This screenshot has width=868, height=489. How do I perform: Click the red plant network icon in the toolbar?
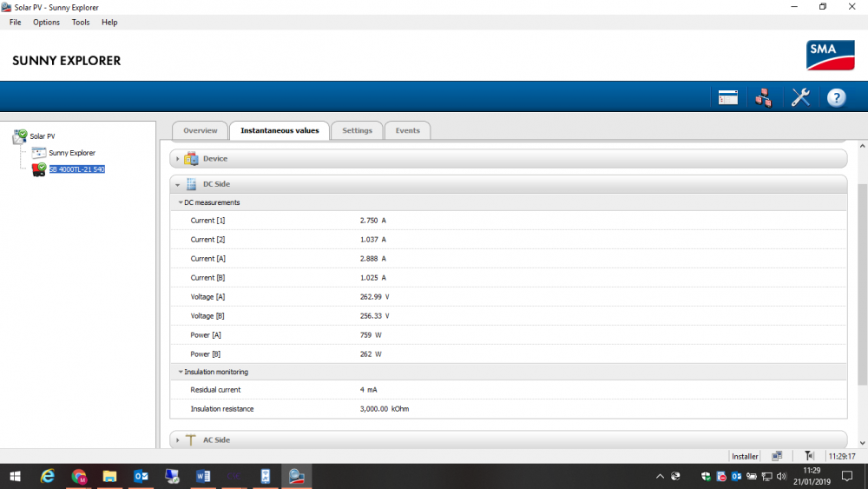763,97
